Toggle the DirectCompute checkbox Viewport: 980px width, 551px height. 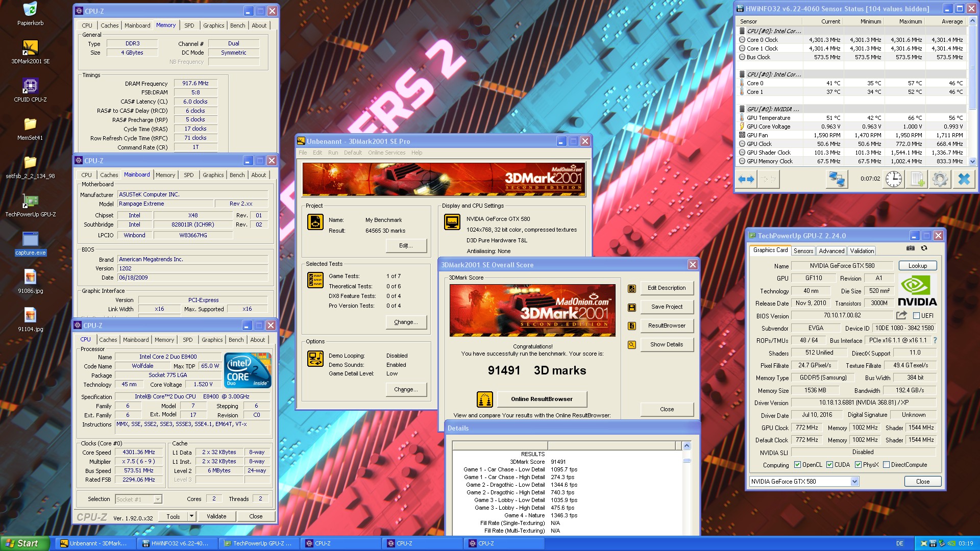[x=886, y=465]
